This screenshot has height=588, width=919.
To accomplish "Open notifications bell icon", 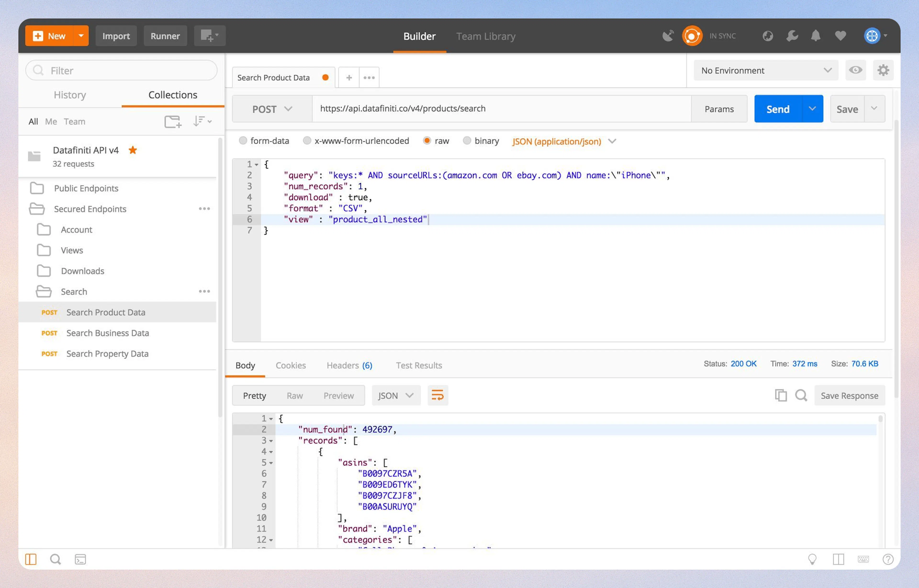I will coord(815,36).
